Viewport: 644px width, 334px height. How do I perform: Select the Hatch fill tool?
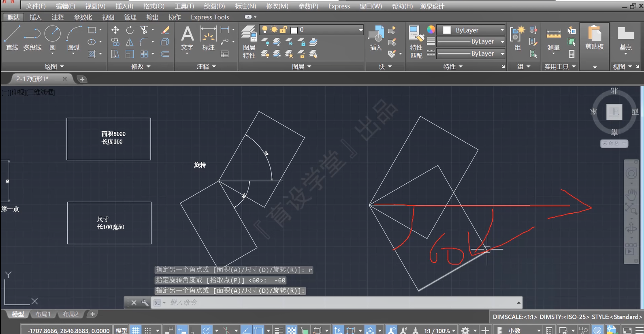[x=92, y=54]
